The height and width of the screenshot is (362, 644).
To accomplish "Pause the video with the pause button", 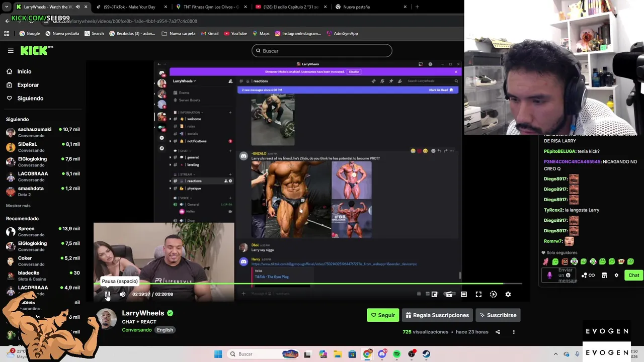I will point(108,295).
